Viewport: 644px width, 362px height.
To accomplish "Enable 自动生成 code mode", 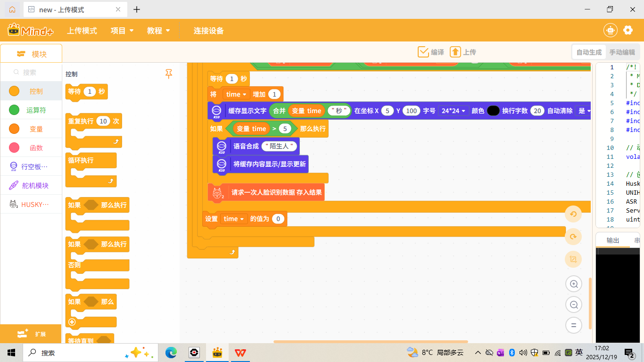I will [588, 52].
